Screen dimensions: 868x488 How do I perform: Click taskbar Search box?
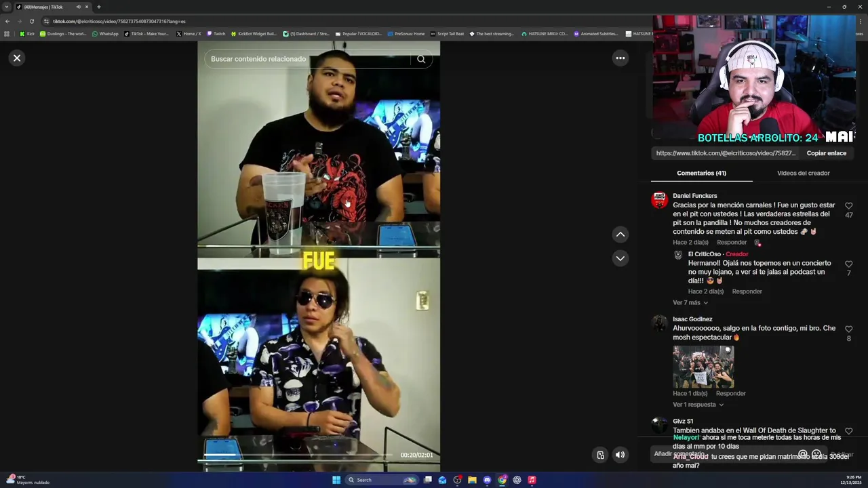[x=381, y=480]
